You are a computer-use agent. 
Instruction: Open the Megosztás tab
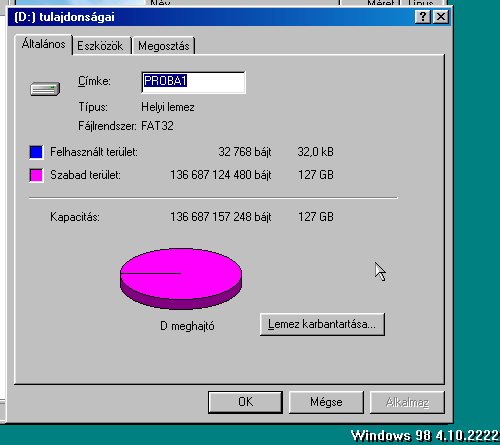click(x=164, y=46)
